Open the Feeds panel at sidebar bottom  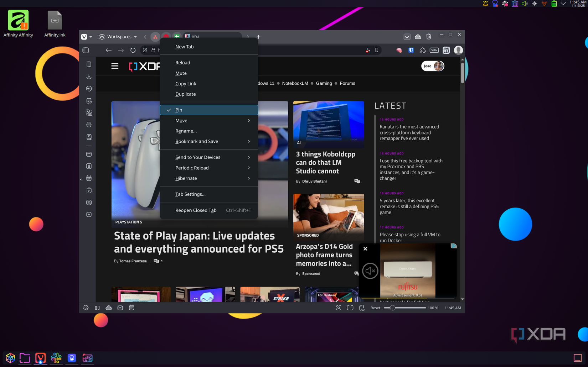click(89, 202)
